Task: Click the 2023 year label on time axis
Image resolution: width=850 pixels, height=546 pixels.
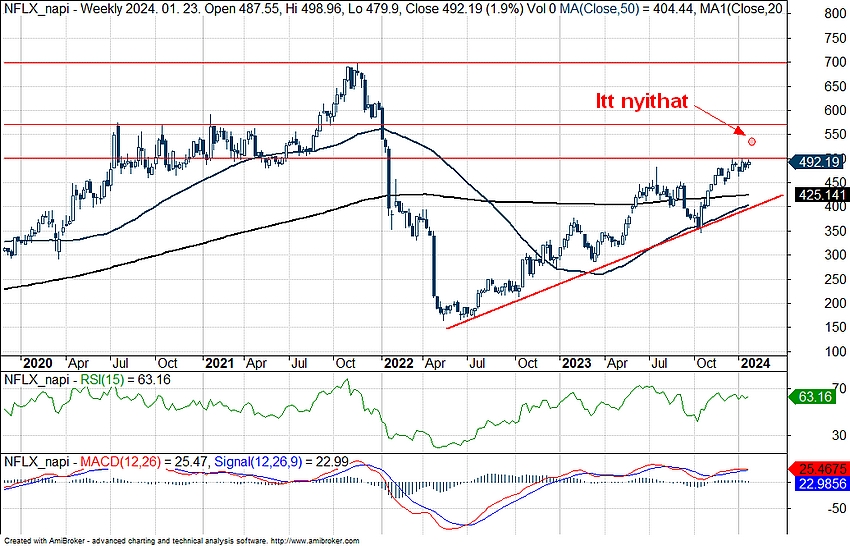Action: (x=576, y=363)
